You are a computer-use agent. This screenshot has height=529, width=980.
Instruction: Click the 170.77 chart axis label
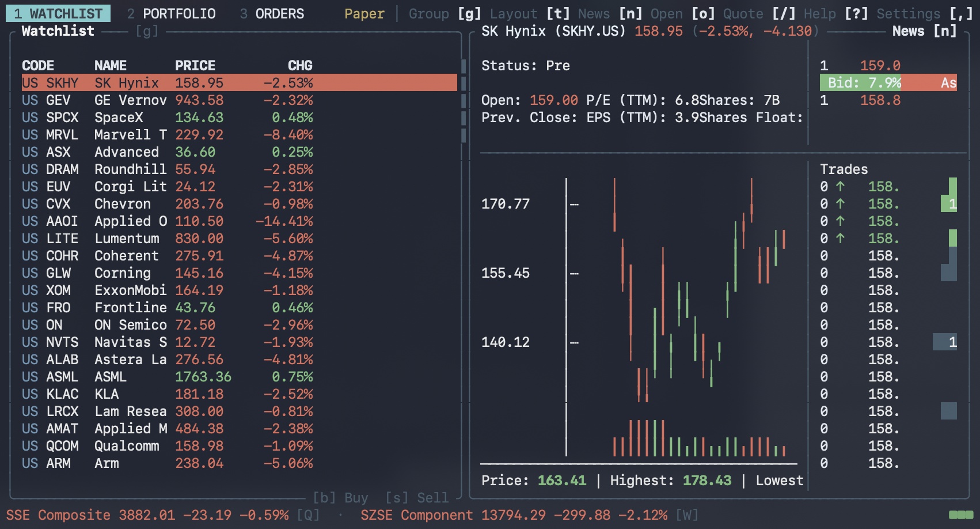[506, 203]
